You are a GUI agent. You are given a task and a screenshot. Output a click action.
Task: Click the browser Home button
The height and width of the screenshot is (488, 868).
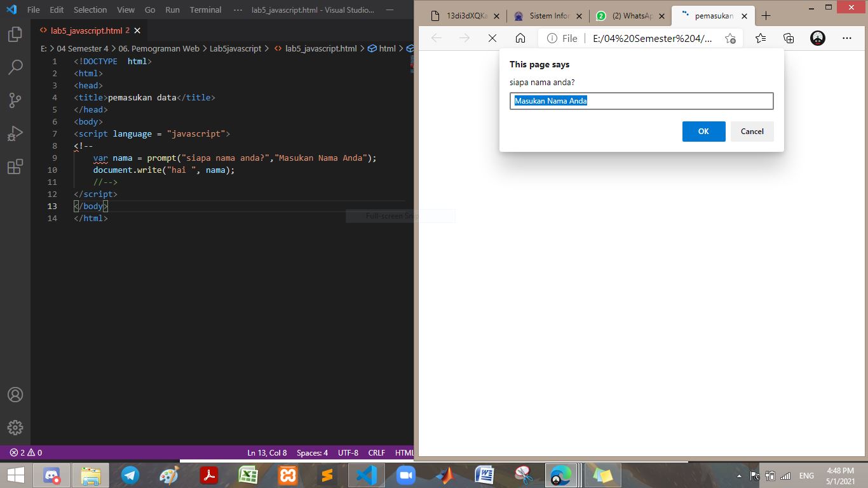(520, 38)
